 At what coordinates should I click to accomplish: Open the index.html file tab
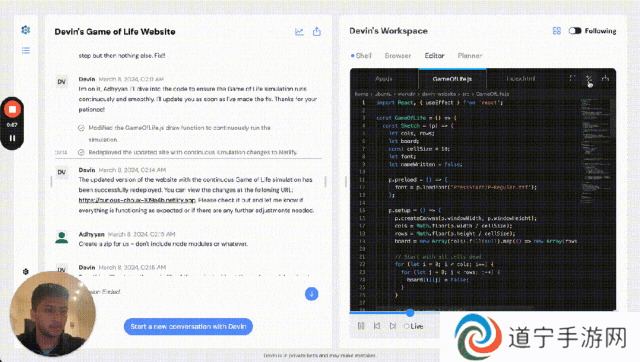[x=520, y=78]
